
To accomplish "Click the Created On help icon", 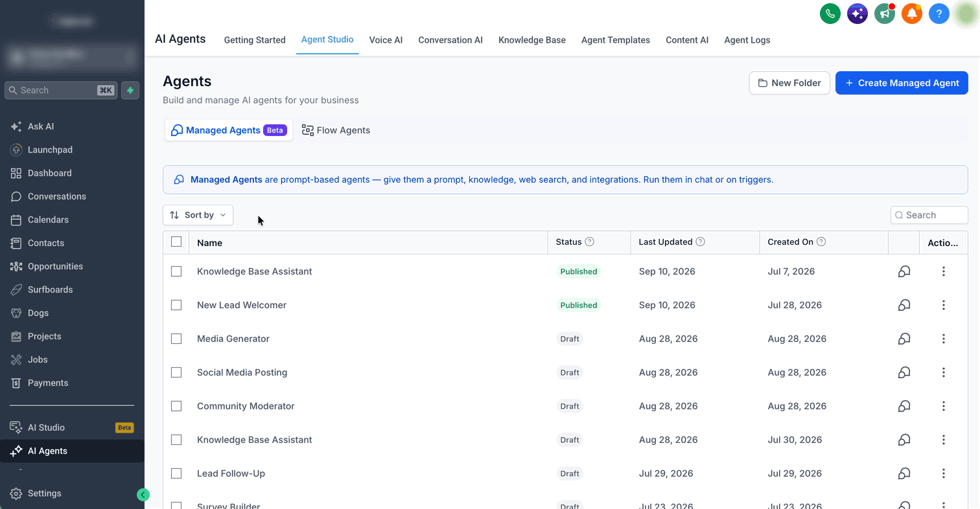I will click(821, 242).
